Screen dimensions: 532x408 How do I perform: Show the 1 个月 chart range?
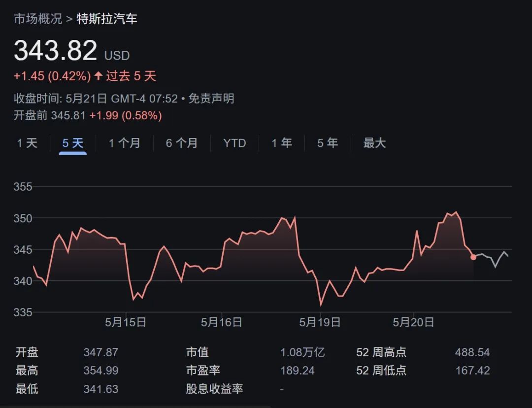coord(124,143)
